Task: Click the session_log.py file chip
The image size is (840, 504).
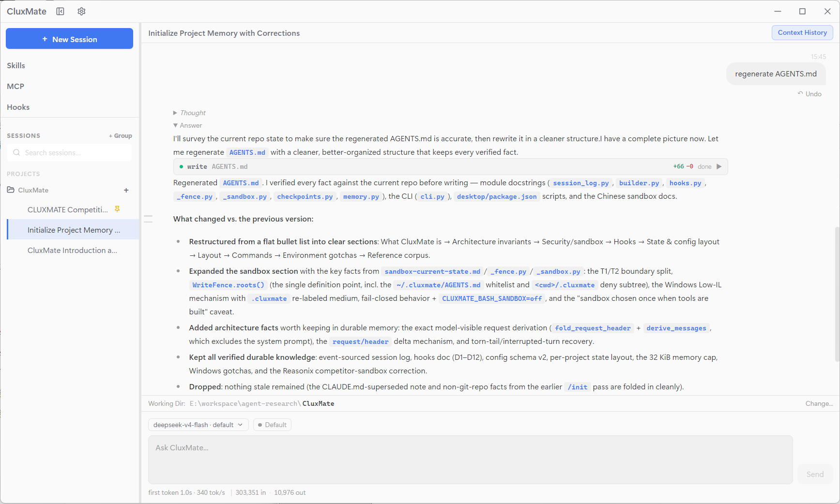Action: (x=581, y=183)
